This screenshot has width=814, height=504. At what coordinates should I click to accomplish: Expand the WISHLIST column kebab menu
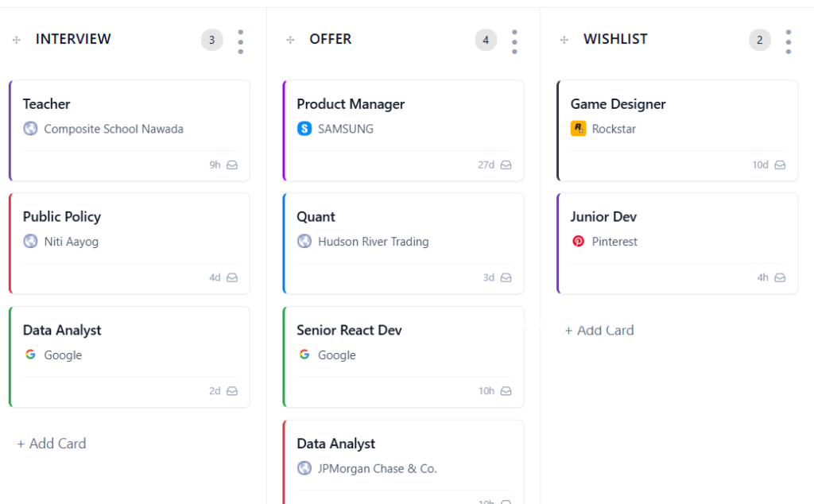(x=788, y=41)
